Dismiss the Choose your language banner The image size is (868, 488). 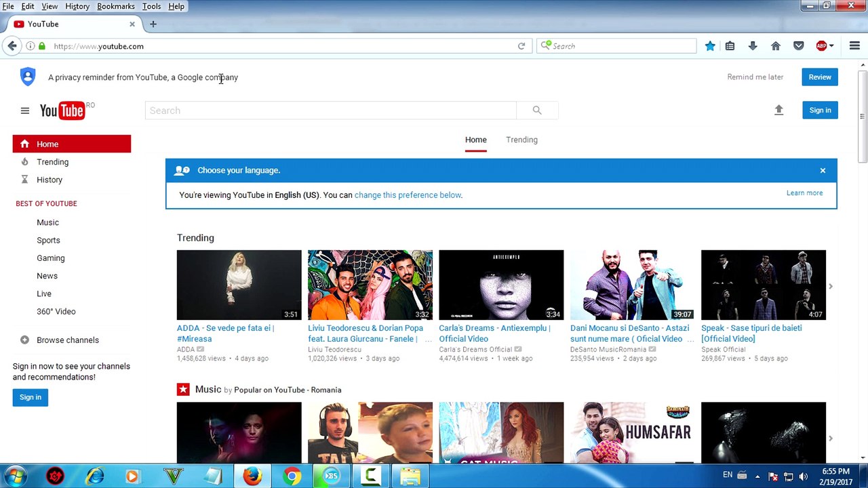pos(823,170)
